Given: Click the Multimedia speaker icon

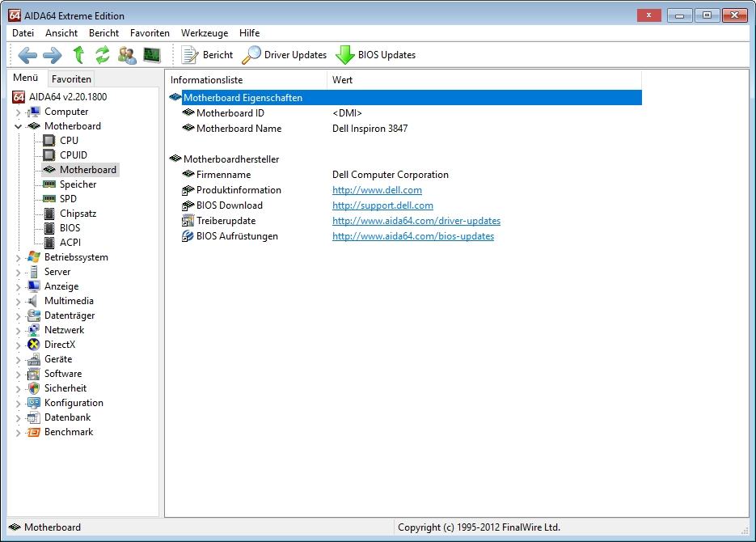Looking at the screenshot, I should [33, 301].
